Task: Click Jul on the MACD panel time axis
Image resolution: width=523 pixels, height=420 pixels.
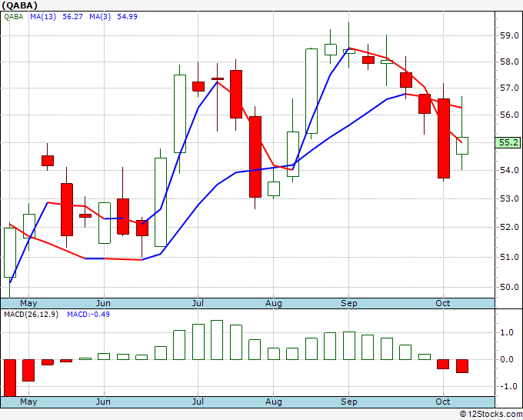Action: pos(198,402)
